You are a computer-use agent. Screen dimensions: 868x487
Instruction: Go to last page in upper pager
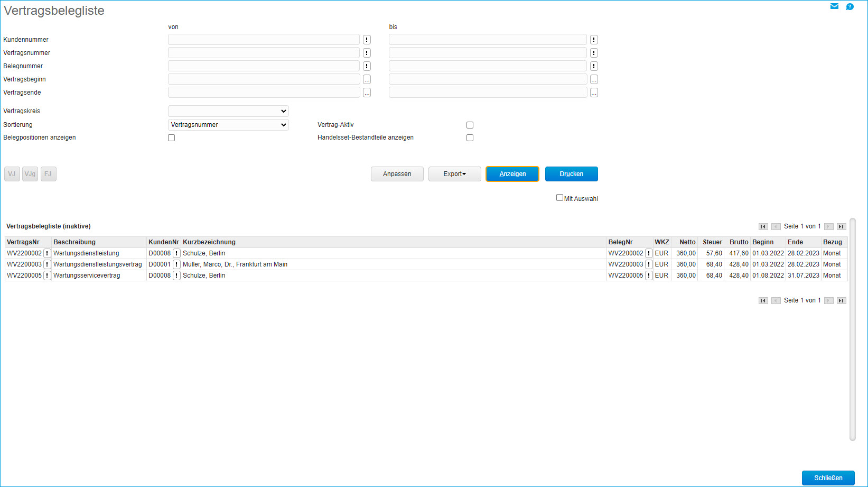click(x=841, y=226)
